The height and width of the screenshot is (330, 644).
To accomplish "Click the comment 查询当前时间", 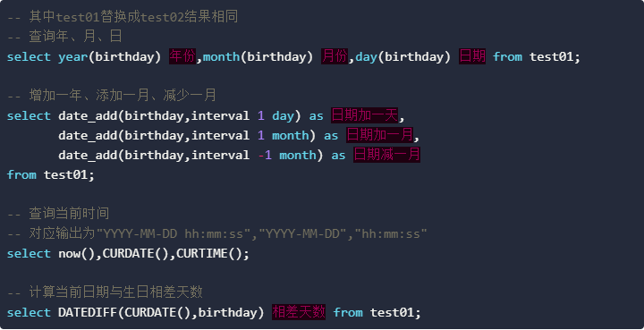I will [58, 215].
